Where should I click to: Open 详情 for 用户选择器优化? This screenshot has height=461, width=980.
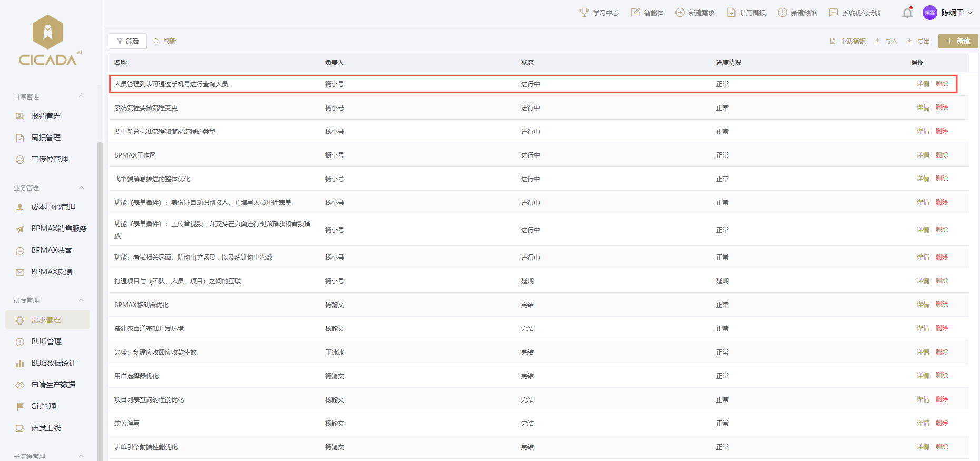click(x=923, y=376)
